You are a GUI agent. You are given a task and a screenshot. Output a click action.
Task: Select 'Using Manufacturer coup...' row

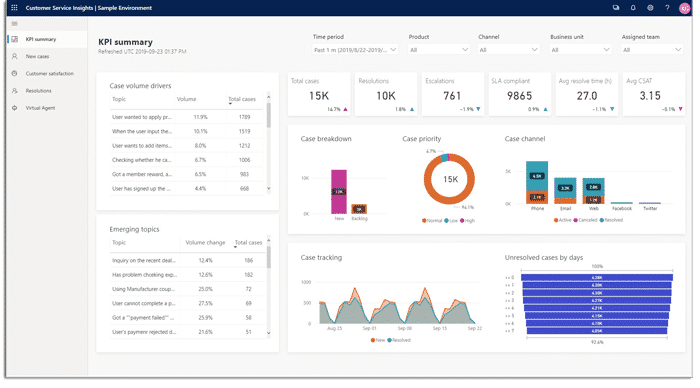pyautogui.click(x=187, y=289)
